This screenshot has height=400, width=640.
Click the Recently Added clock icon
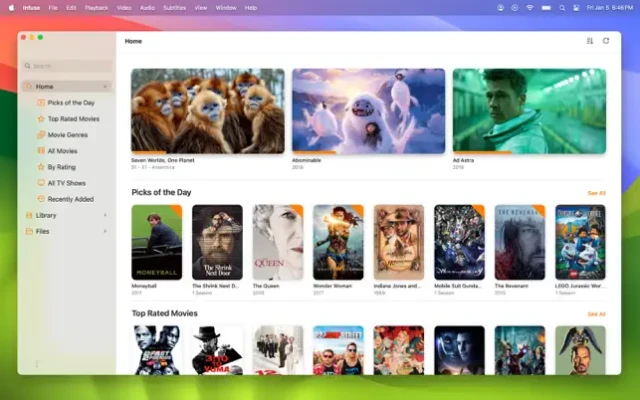click(x=40, y=199)
